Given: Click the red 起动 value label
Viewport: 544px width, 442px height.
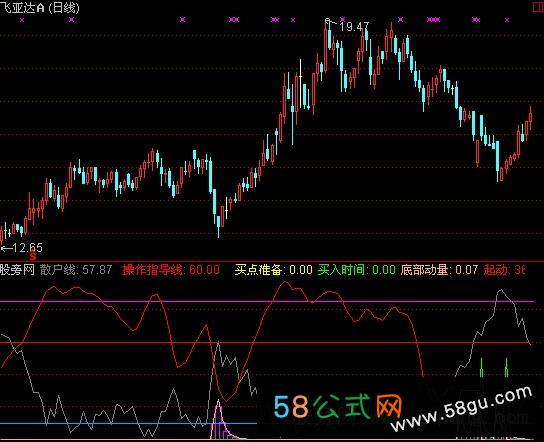Looking at the screenshot, I should click(504, 270).
